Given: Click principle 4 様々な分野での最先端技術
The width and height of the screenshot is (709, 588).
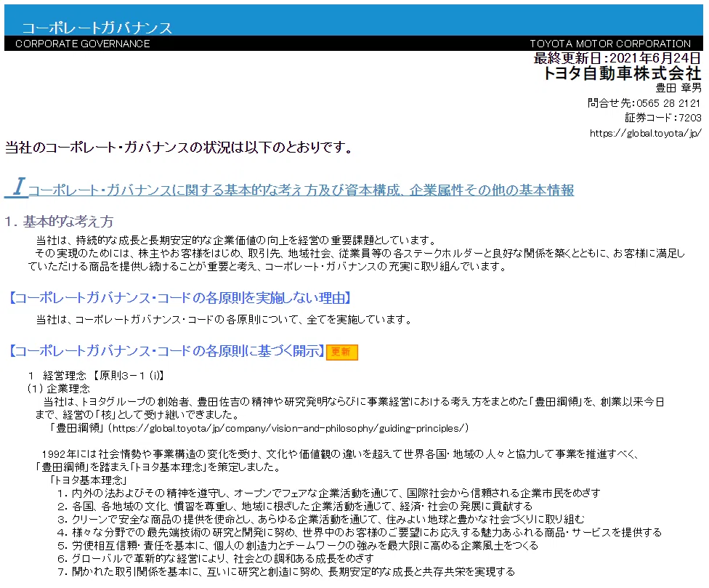Looking at the screenshot, I should tap(360, 532).
